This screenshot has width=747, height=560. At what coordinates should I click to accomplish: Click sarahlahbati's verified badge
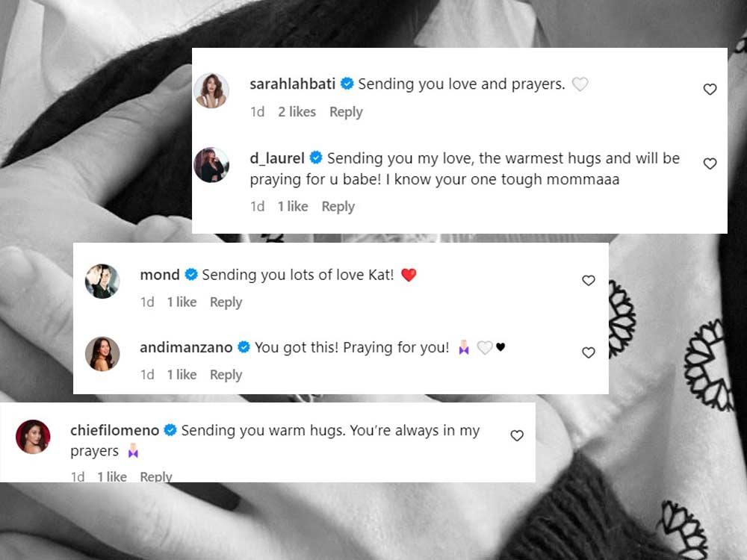347,84
